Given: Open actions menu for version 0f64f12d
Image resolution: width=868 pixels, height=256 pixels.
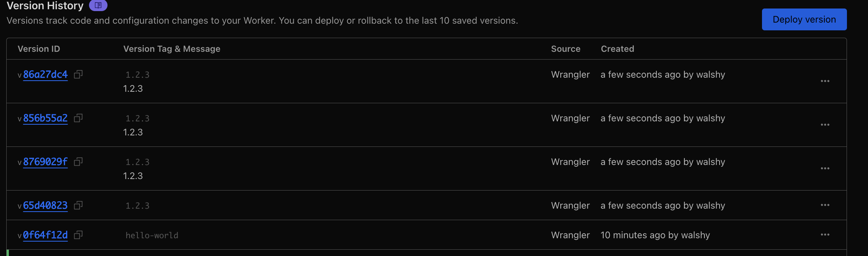Looking at the screenshot, I should coord(825,235).
